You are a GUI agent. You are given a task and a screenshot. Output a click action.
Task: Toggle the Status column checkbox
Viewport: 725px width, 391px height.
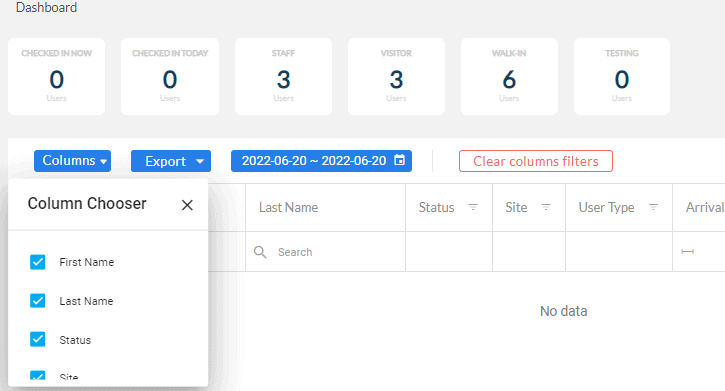(37, 340)
